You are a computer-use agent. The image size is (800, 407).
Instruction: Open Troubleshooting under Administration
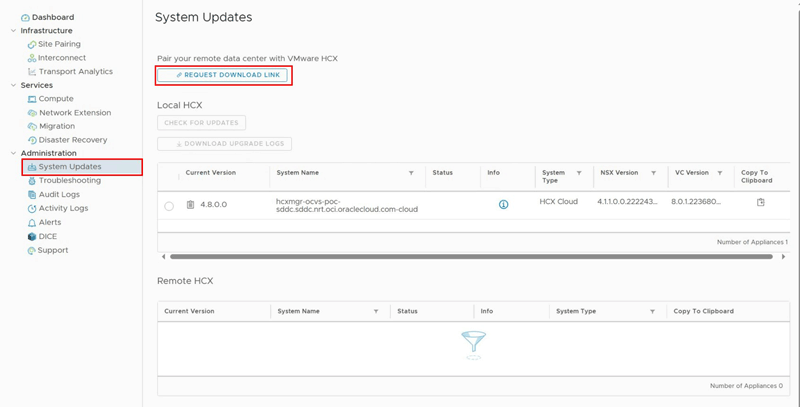coord(70,181)
